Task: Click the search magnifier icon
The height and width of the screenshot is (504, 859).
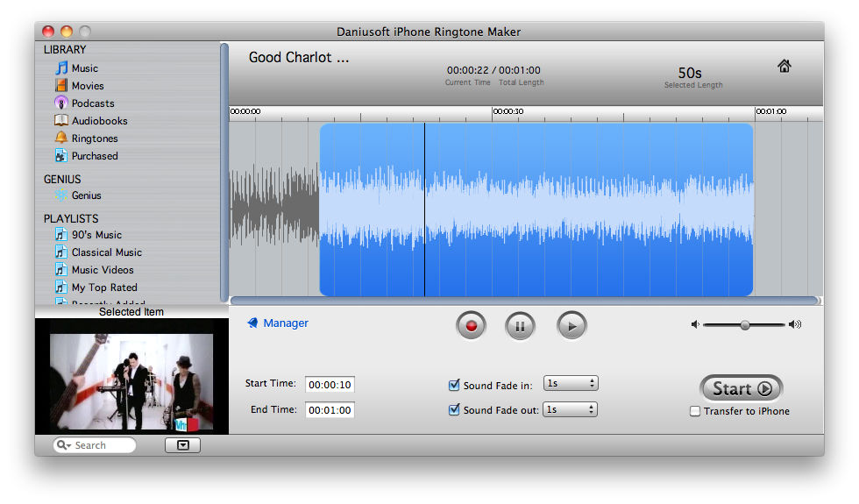Action: 63,445
